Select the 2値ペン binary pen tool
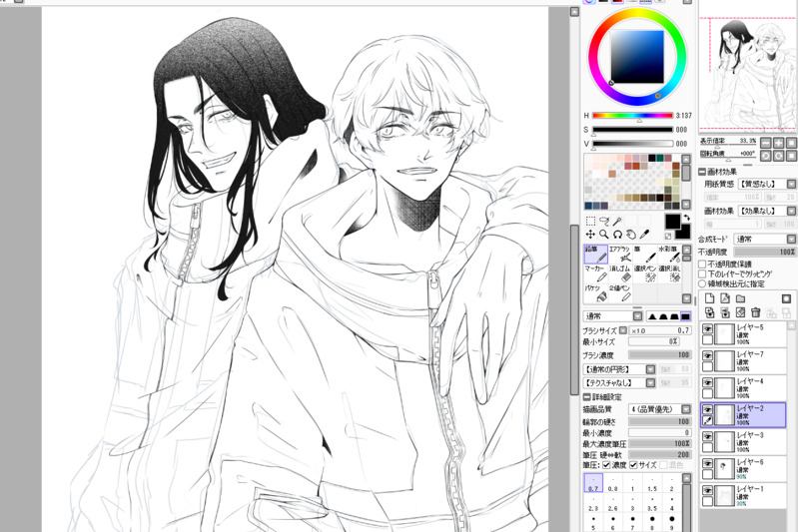 pos(620,293)
